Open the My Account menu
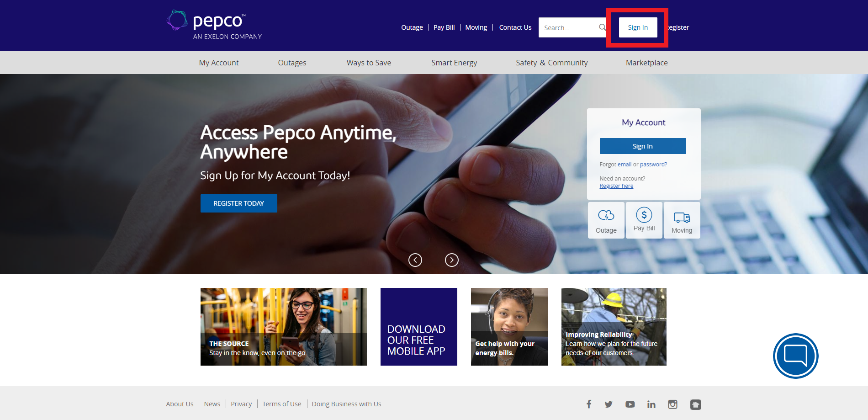The image size is (868, 420). tap(219, 63)
